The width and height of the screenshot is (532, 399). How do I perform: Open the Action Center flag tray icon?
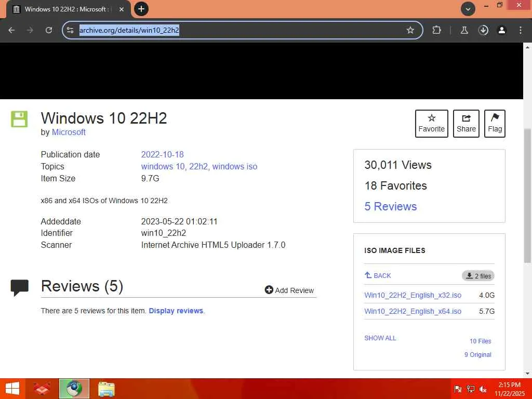pyautogui.click(x=458, y=389)
